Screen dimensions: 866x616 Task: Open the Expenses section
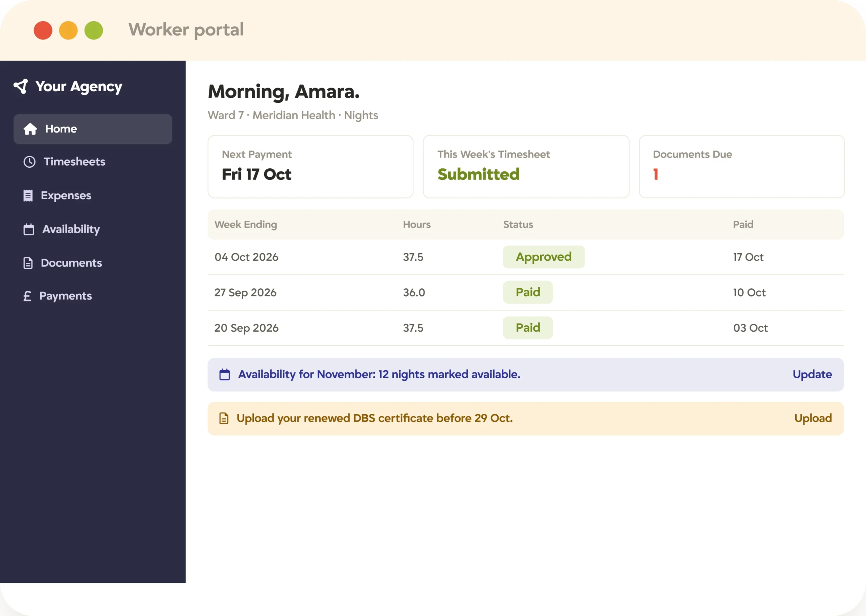point(93,195)
